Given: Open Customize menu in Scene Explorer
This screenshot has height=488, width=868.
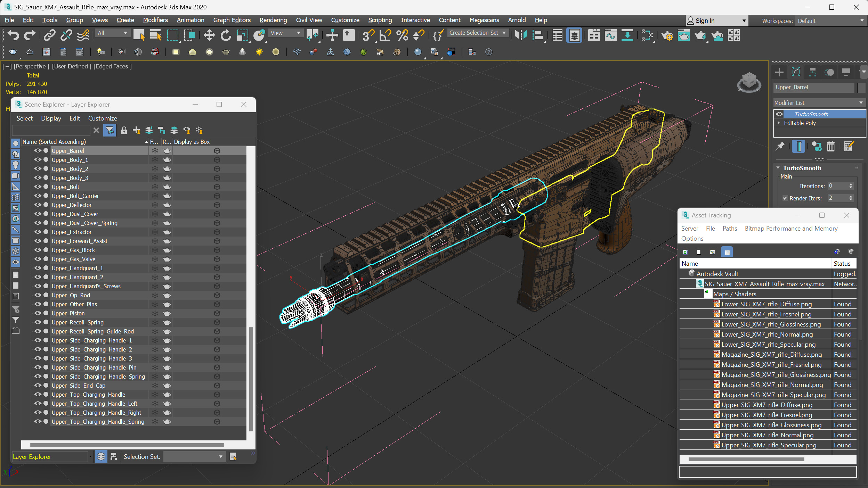Looking at the screenshot, I should [x=103, y=118].
